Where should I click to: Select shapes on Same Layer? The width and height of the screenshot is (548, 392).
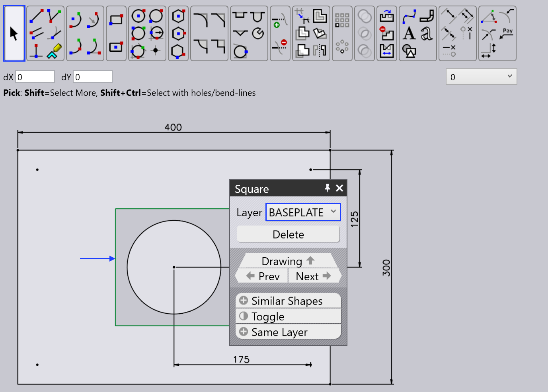tap(289, 332)
